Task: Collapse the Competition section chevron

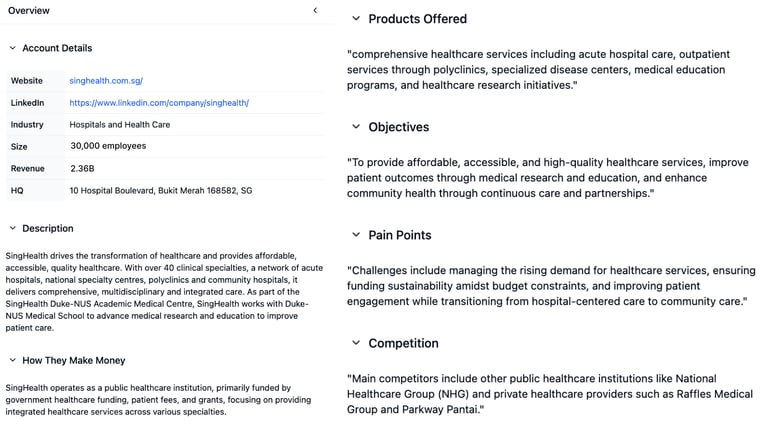Action: point(356,343)
